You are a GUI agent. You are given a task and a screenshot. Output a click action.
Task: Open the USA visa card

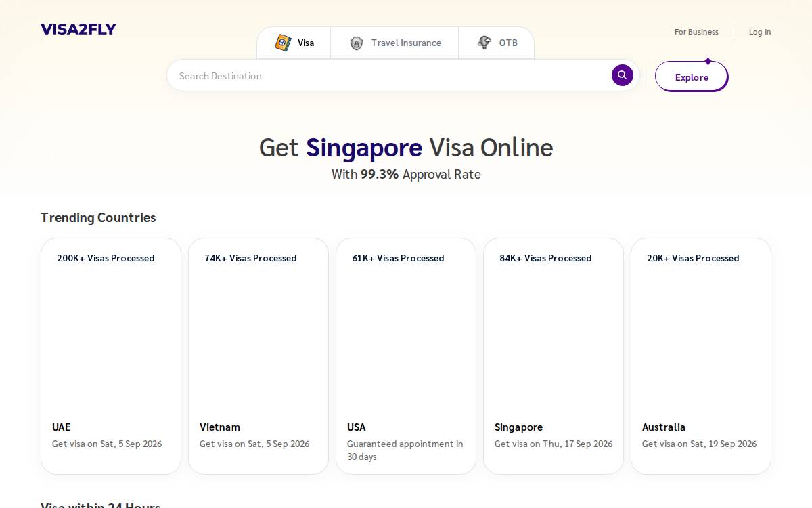pyautogui.click(x=406, y=356)
